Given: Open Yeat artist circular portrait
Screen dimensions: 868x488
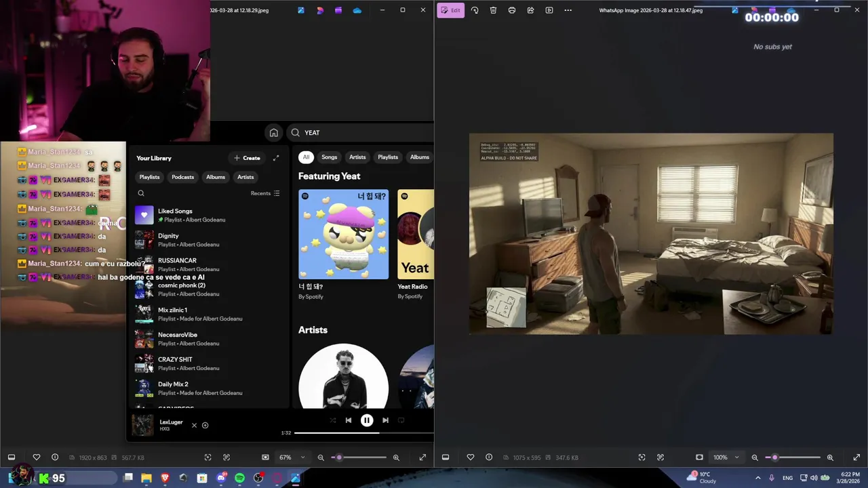Looking at the screenshot, I should pyautogui.click(x=344, y=376).
